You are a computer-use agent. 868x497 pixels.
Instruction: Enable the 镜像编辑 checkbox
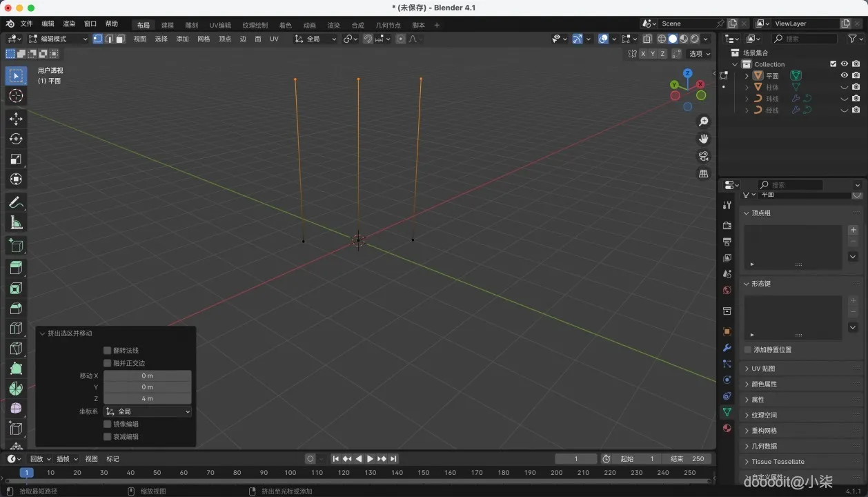click(x=107, y=424)
